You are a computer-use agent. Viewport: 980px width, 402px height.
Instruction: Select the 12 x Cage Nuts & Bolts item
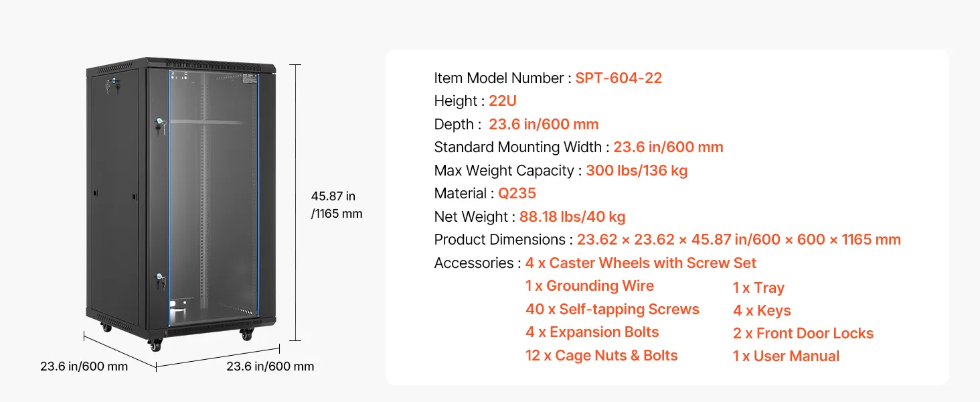click(601, 356)
